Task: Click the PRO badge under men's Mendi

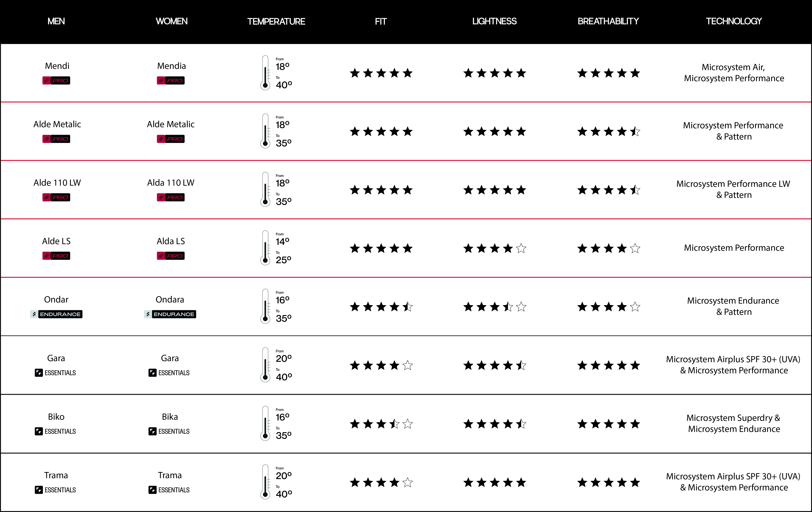Action: (x=56, y=80)
